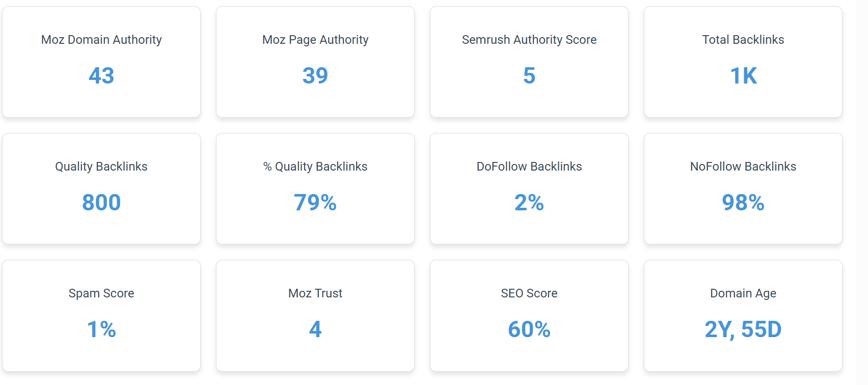Click the SEO Score title

point(529,293)
